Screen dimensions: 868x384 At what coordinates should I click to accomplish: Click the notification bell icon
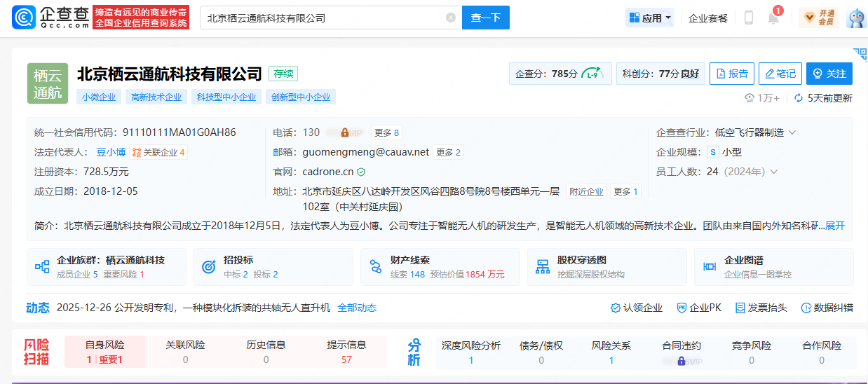coord(773,18)
